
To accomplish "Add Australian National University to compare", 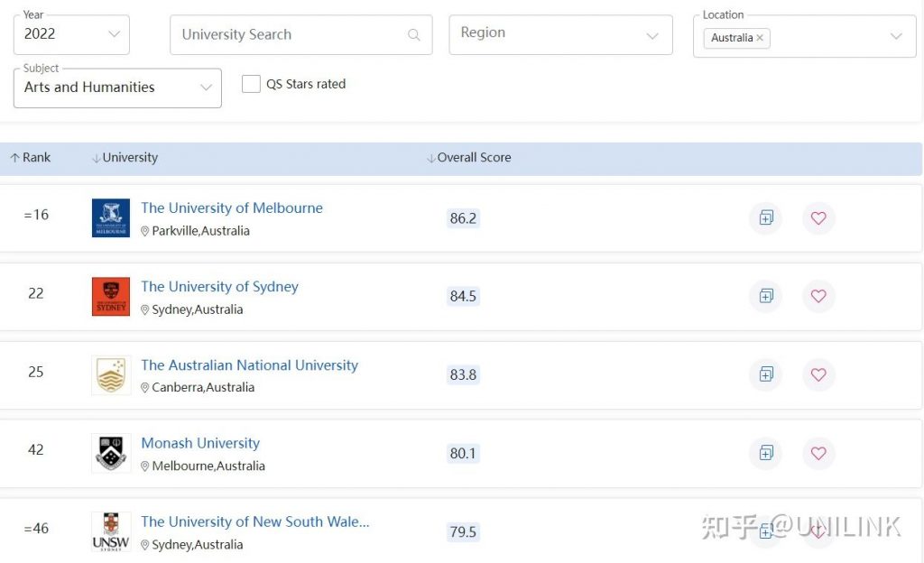I will pyautogui.click(x=765, y=374).
